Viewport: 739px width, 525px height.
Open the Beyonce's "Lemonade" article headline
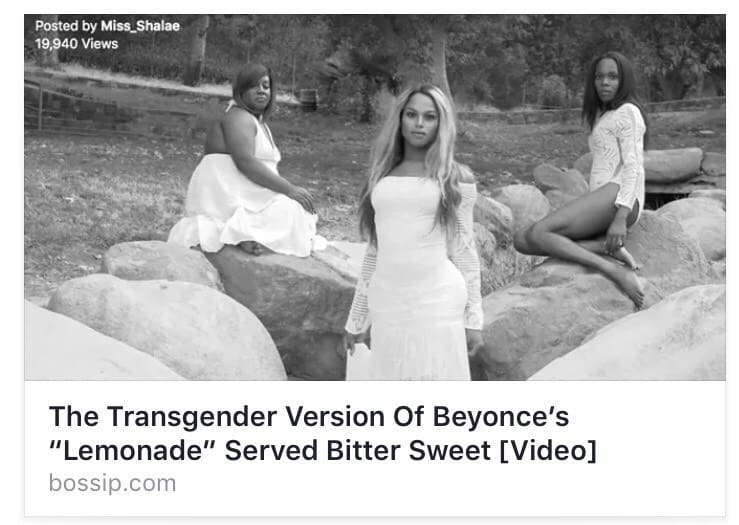[x=323, y=433]
